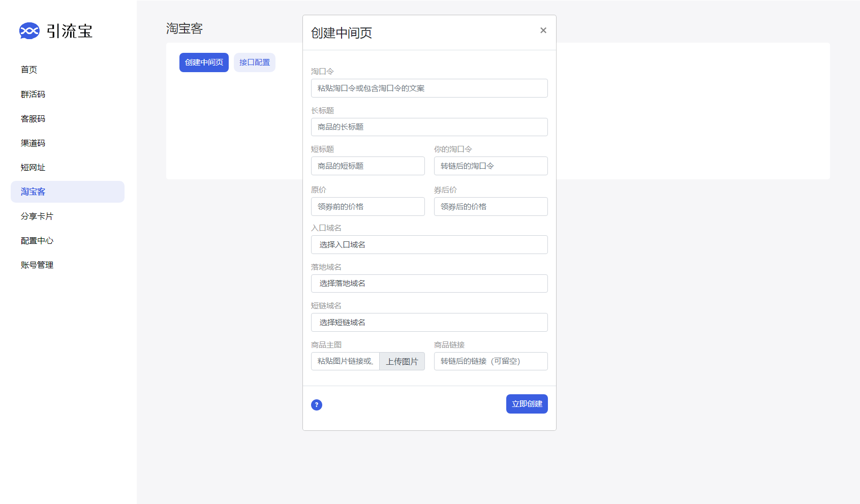Open the 短网址 page

tap(33, 167)
